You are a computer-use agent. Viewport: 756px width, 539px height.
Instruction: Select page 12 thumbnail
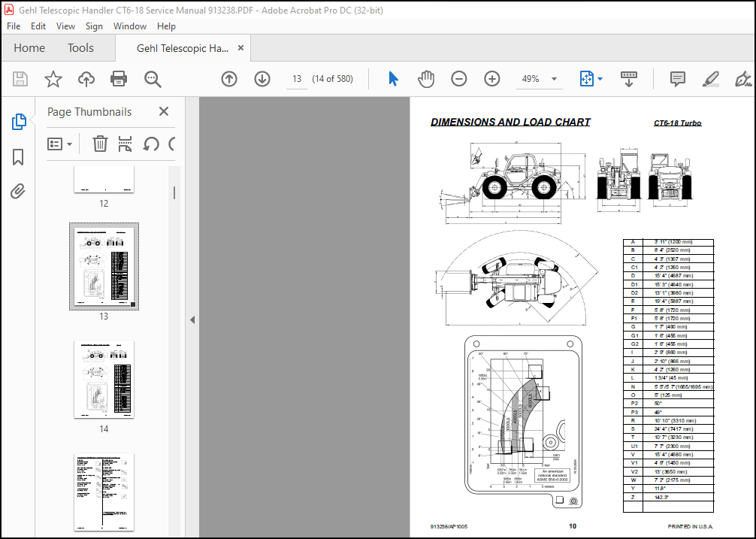click(104, 180)
